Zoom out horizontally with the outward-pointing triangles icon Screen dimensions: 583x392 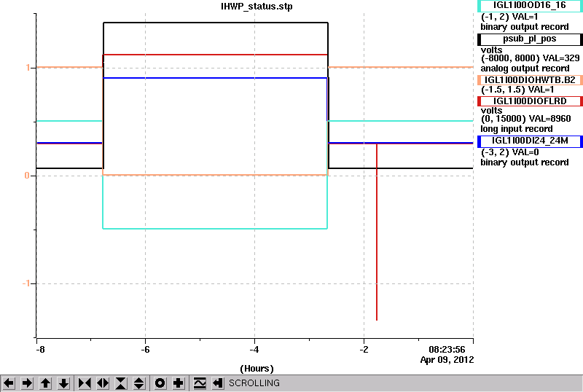[x=103, y=383]
